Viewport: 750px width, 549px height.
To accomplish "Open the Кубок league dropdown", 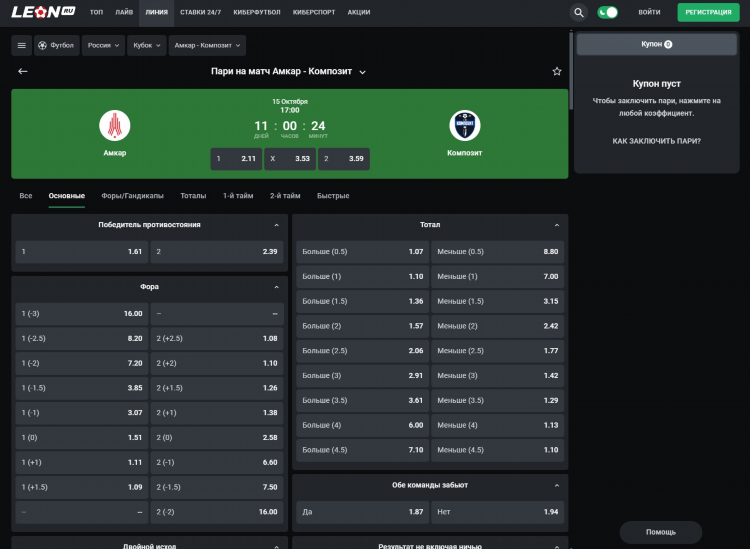I will (x=147, y=45).
